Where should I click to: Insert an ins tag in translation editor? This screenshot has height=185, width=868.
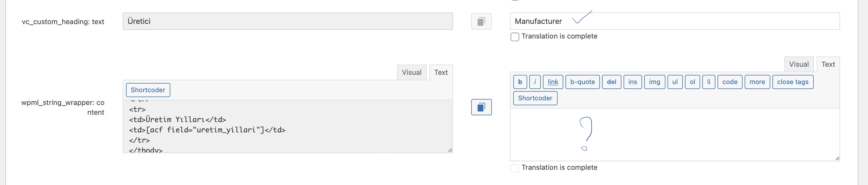(x=633, y=82)
